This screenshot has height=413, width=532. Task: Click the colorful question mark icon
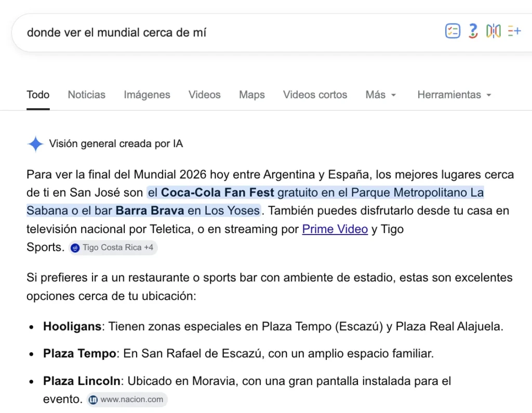[x=473, y=31]
